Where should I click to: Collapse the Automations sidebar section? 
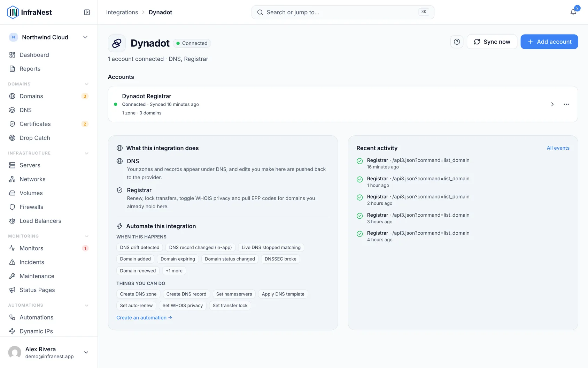86,305
